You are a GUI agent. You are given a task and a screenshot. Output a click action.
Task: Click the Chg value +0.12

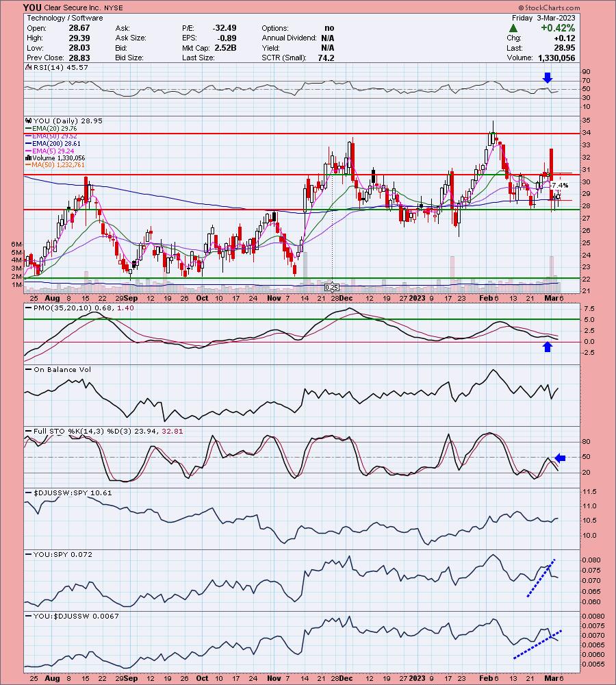click(x=565, y=38)
